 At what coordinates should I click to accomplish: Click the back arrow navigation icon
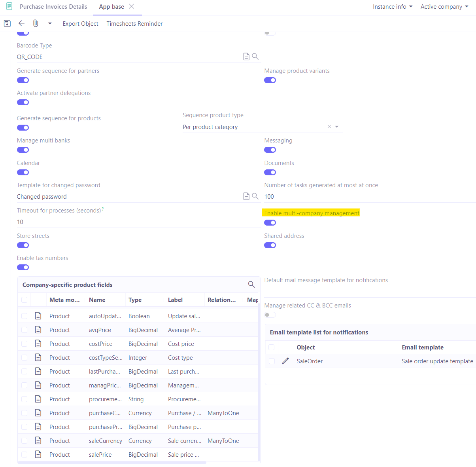[x=21, y=23]
